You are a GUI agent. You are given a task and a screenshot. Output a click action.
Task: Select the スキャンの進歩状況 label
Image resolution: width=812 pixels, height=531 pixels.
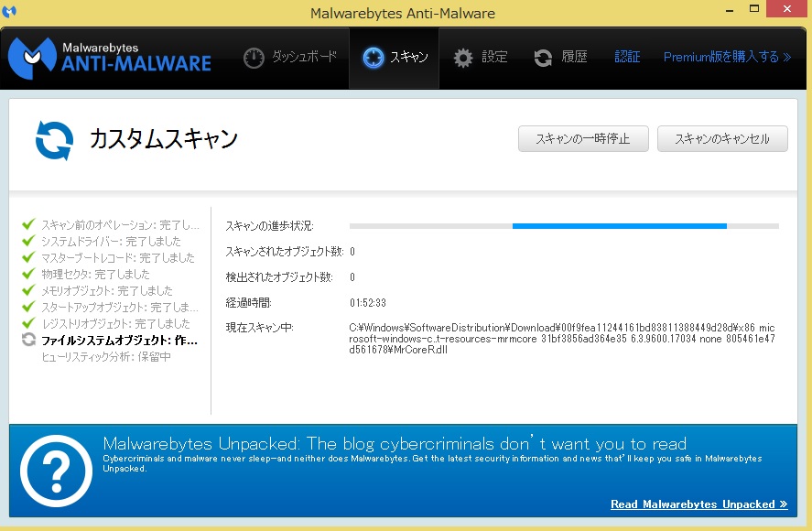pos(269,226)
